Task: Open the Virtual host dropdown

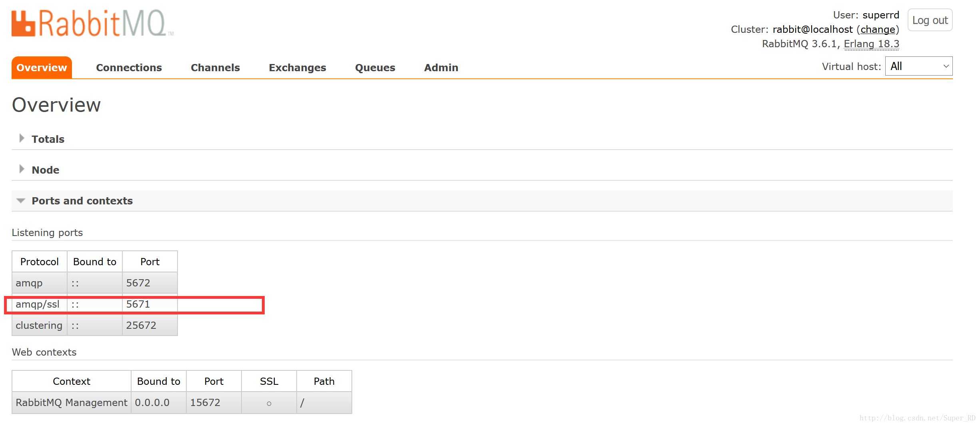Action: [x=919, y=66]
